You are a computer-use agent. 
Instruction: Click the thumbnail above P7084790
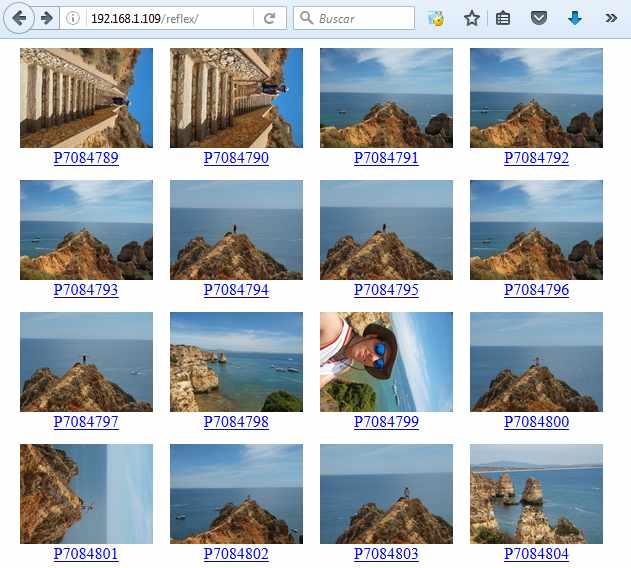(x=236, y=98)
